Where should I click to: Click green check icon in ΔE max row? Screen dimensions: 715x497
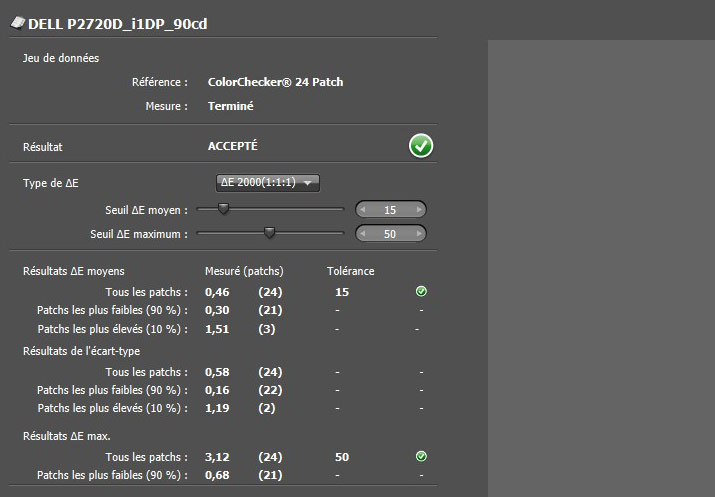421,456
